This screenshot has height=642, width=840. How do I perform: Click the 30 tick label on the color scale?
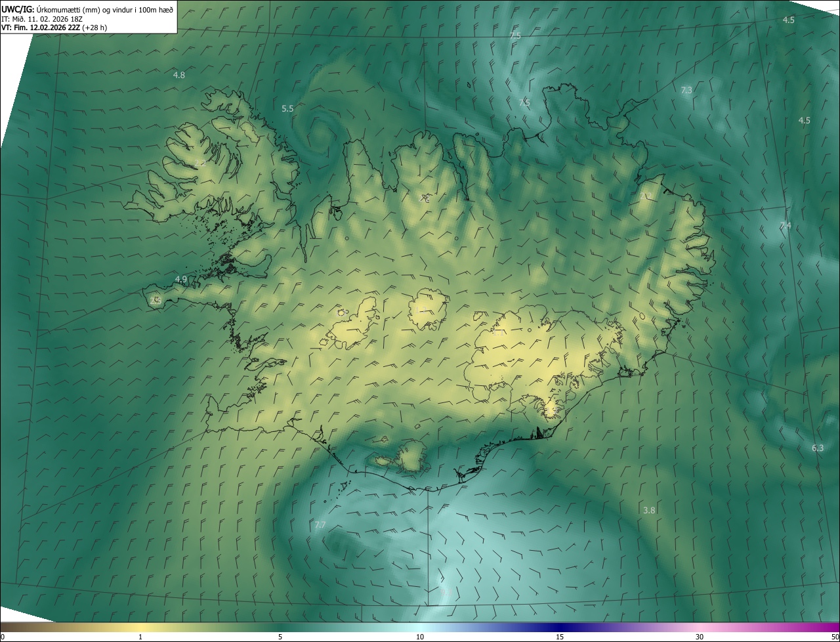pos(700,637)
